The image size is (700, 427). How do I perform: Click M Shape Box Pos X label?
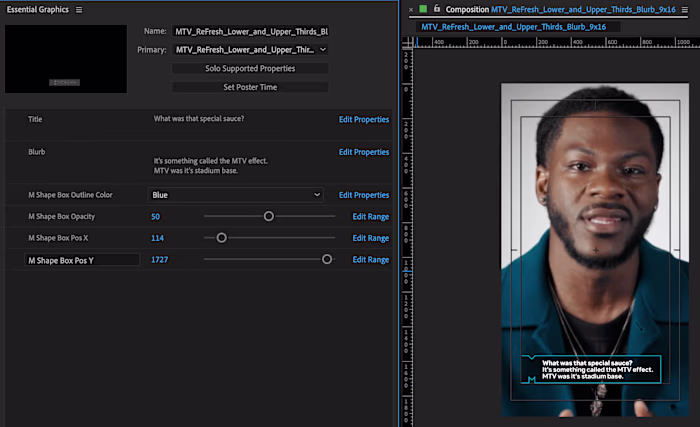(58, 238)
